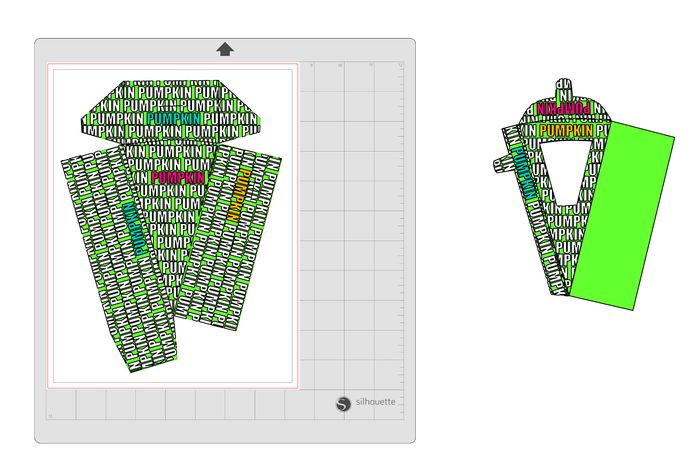
Task: Click the silhouette brand text on mat
Action: pyautogui.click(x=375, y=403)
